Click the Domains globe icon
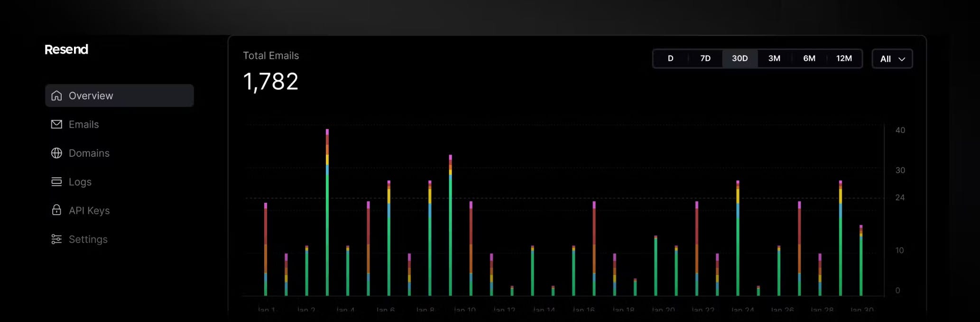The height and width of the screenshot is (322, 980). pyautogui.click(x=56, y=153)
